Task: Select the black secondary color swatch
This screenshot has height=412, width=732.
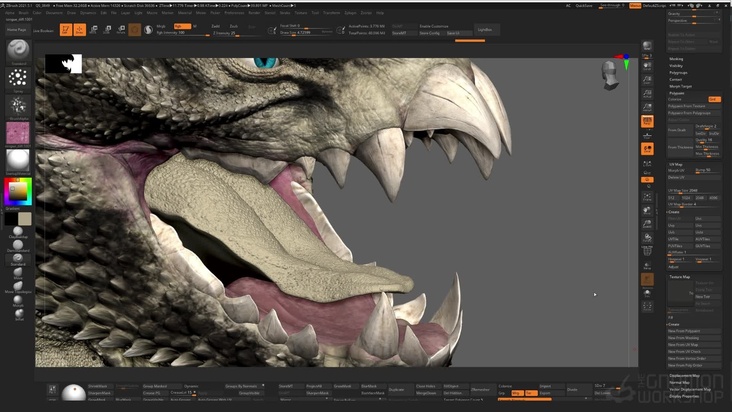Action: pyautogui.click(x=11, y=218)
